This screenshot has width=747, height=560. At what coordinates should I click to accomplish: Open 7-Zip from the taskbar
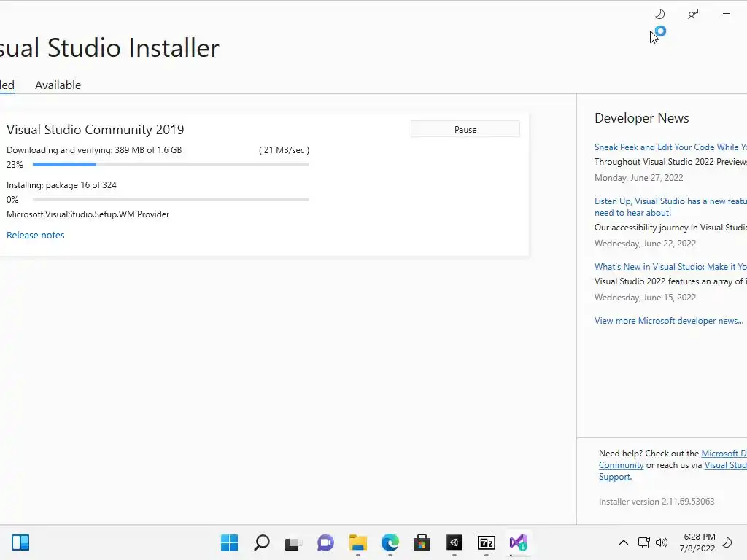pos(487,542)
